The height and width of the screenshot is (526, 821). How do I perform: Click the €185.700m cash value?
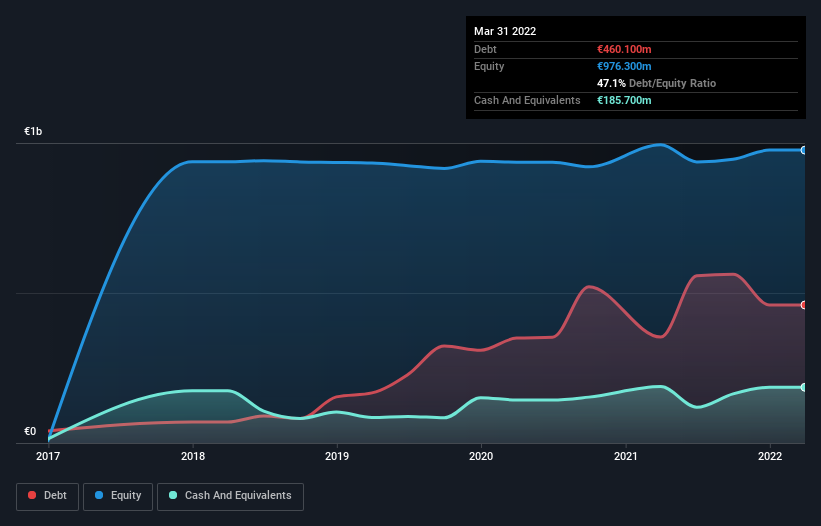(624, 100)
